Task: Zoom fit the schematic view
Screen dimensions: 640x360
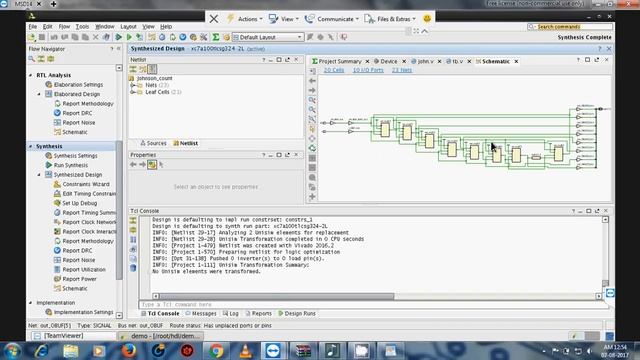Action: [x=312, y=119]
